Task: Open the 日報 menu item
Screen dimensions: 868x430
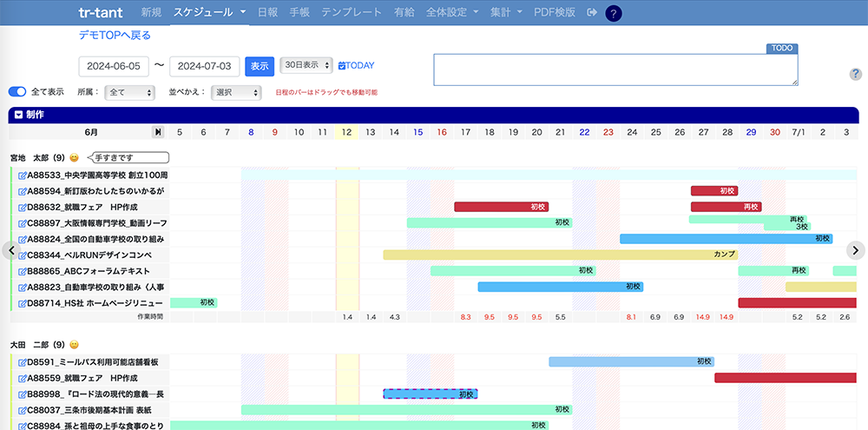Action: pyautogui.click(x=267, y=12)
